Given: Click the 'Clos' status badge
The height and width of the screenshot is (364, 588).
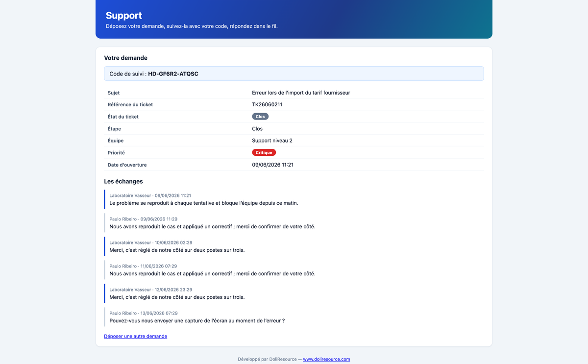Looking at the screenshot, I should click(x=260, y=117).
